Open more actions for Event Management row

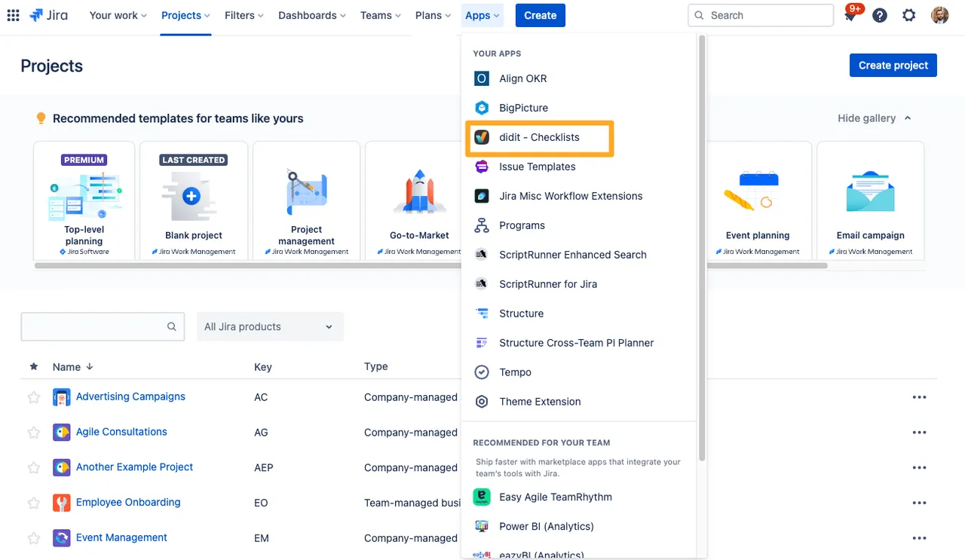(919, 538)
